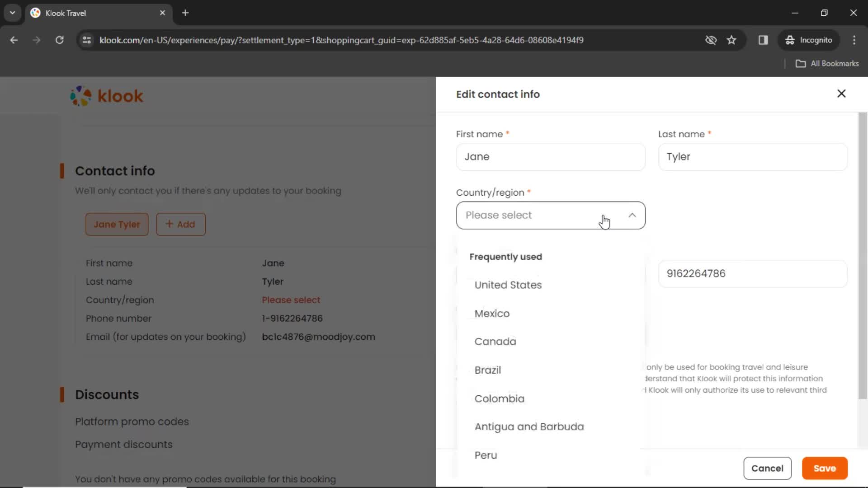The height and width of the screenshot is (488, 868).
Task: Add a new contact
Action: (x=181, y=225)
